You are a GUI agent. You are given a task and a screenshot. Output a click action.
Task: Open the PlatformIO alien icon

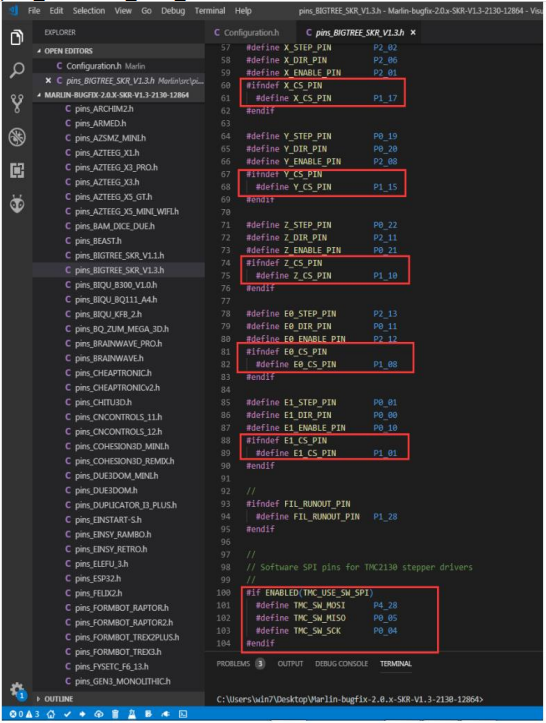click(17, 204)
